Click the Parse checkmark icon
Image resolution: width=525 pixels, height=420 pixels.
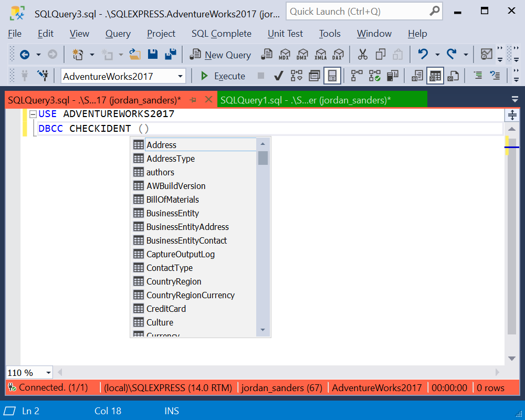(279, 76)
